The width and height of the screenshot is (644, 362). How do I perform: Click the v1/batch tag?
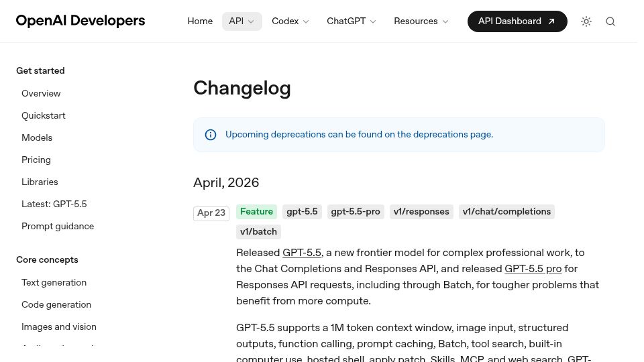(x=258, y=232)
